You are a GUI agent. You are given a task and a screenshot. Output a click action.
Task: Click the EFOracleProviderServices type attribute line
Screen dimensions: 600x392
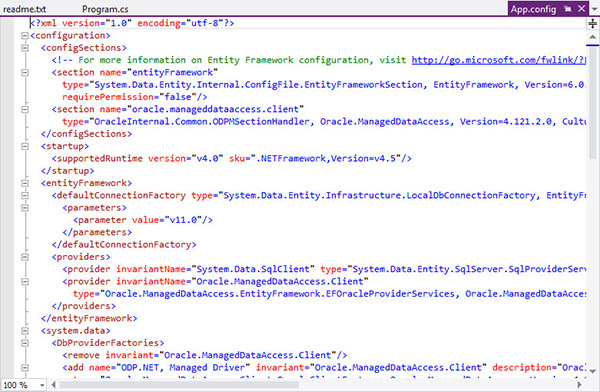[330, 294]
